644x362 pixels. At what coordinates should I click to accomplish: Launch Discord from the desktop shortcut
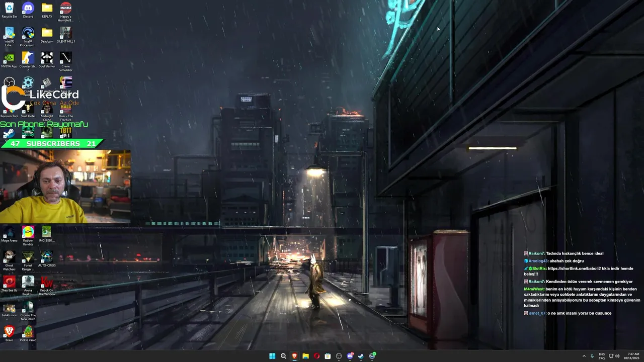pyautogui.click(x=28, y=10)
